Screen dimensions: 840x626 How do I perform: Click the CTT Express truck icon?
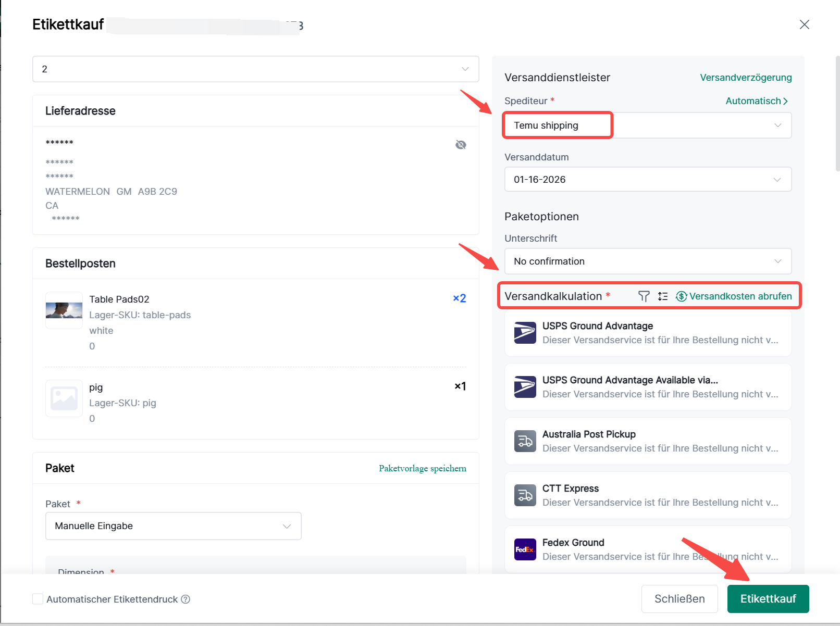525,495
